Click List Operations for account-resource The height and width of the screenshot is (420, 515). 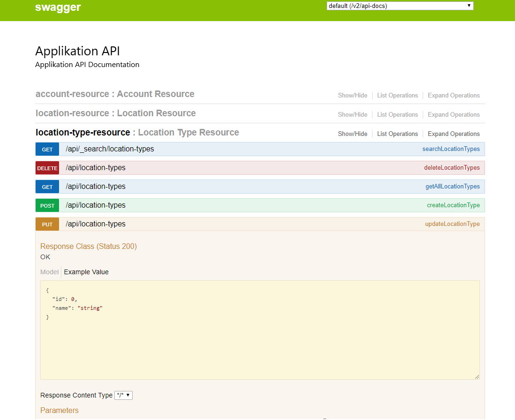[x=397, y=96]
